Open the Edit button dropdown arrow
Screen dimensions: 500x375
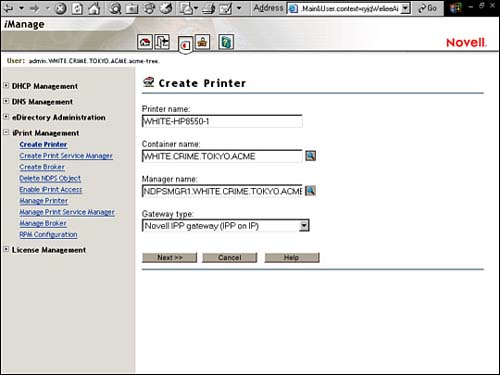(239, 8)
